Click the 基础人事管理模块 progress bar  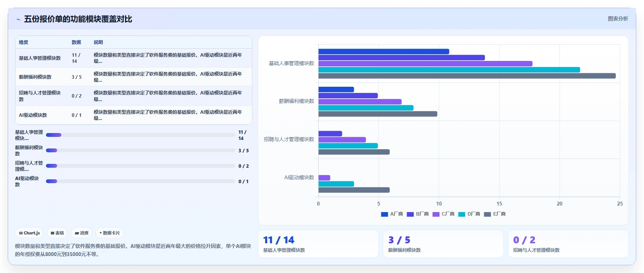[140, 135]
